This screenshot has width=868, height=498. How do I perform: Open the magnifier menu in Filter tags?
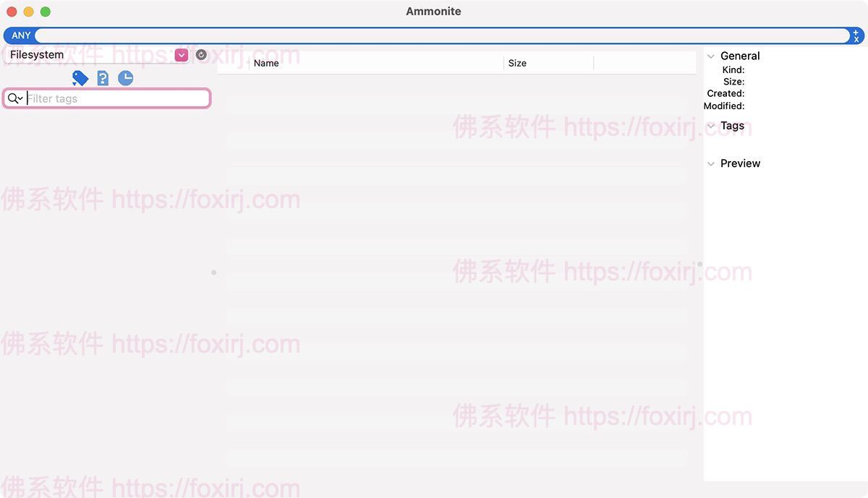tap(15, 98)
